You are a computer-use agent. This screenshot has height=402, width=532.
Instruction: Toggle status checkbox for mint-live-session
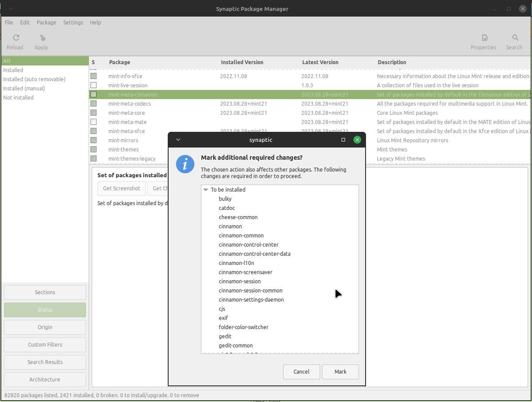93,85
